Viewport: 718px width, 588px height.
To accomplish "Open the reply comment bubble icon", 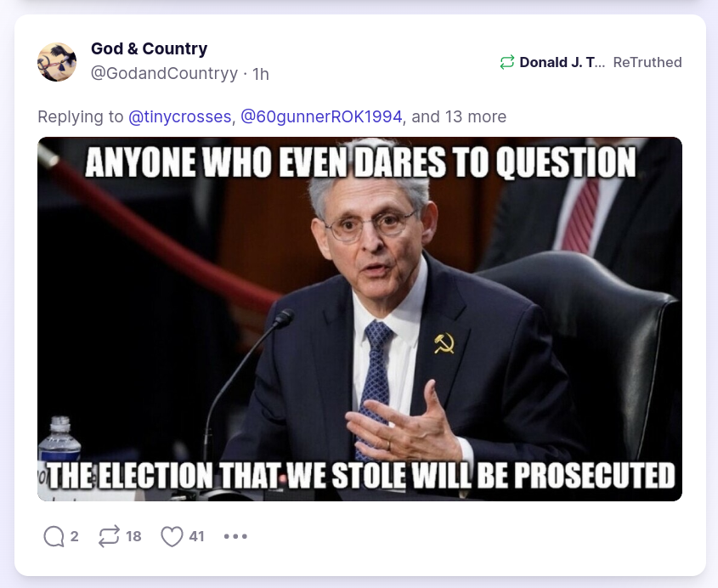I will pos(54,536).
